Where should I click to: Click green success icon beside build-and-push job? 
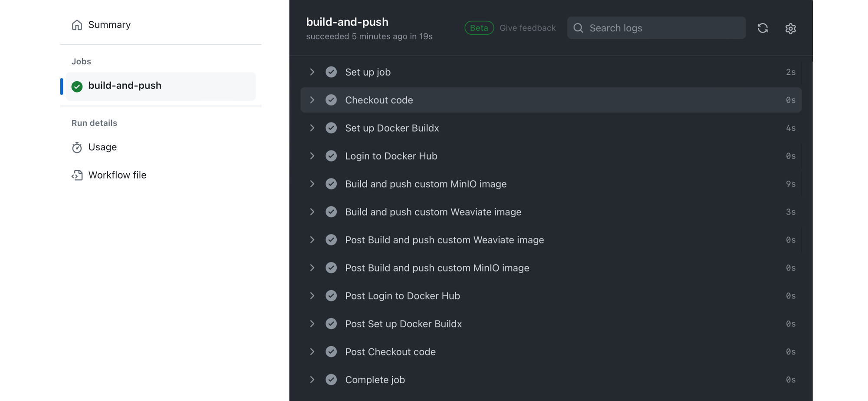pyautogui.click(x=77, y=86)
